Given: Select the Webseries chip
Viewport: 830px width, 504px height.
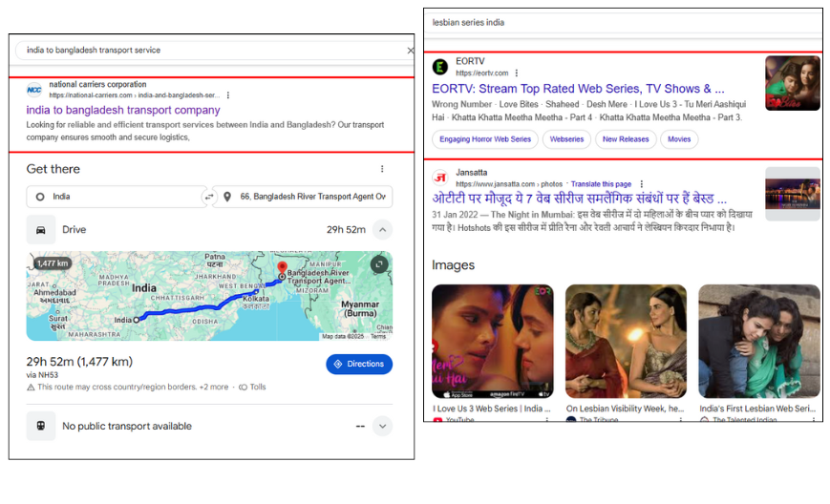Looking at the screenshot, I should pyautogui.click(x=566, y=139).
